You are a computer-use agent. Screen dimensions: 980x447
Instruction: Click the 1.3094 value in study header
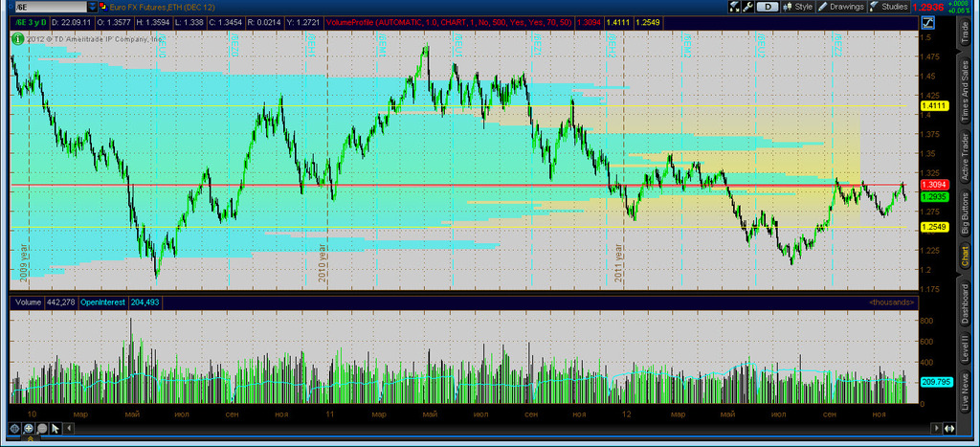(589, 23)
